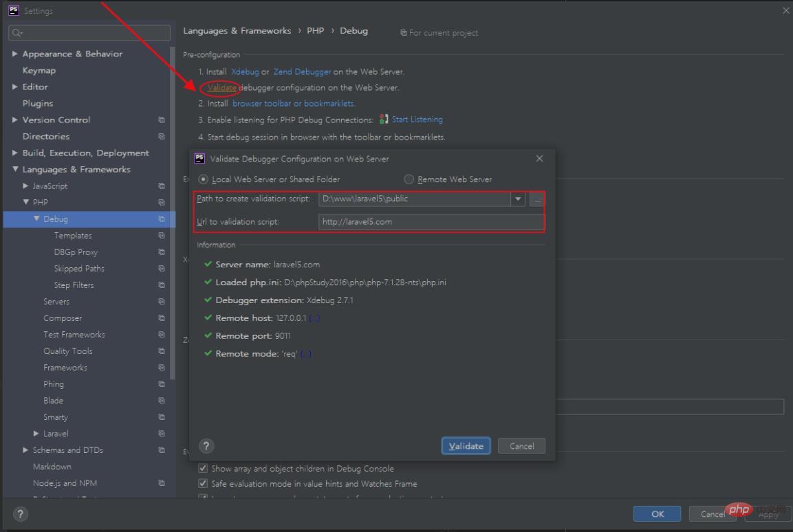The width and height of the screenshot is (793, 532).
Task: Click the project-level icon beside Node.js and NPM
Action: click(162, 483)
